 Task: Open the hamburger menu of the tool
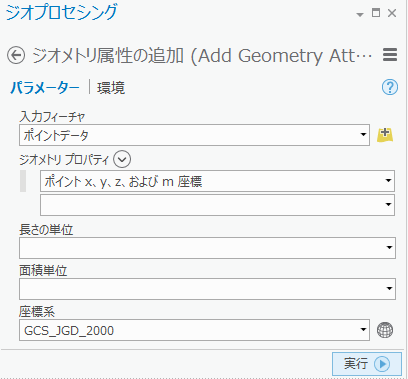point(390,55)
